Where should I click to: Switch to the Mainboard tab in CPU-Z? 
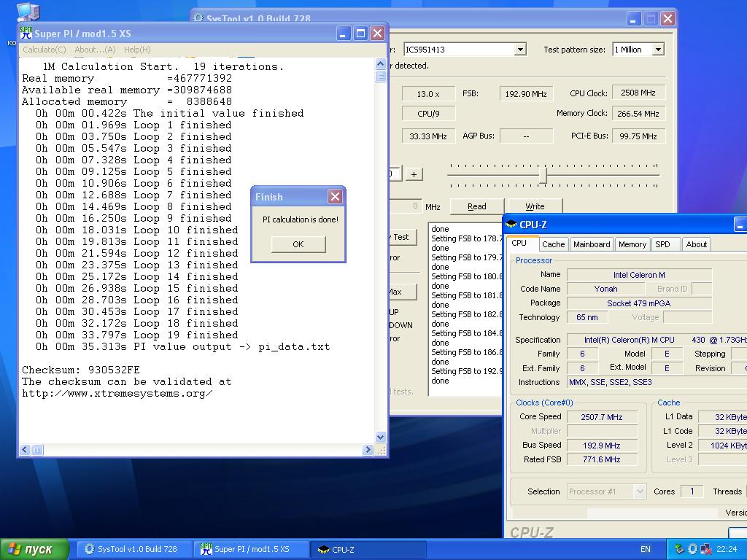coord(592,244)
